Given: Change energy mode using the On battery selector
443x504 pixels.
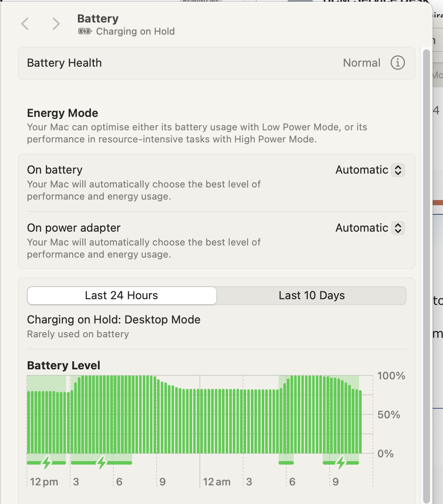Looking at the screenshot, I should pyautogui.click(x=369, y=170).
